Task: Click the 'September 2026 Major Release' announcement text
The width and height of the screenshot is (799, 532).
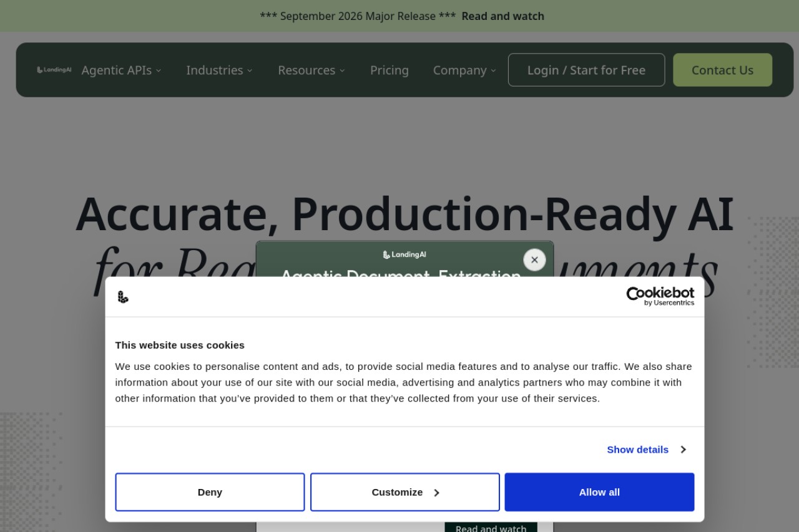Action: point(358,16)
